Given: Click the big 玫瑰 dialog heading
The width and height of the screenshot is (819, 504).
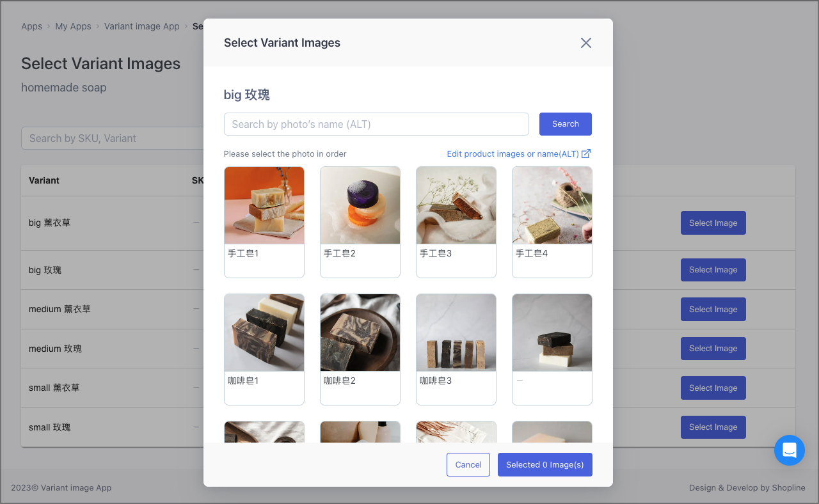Looking at the screenshot, I should [247, 95].
